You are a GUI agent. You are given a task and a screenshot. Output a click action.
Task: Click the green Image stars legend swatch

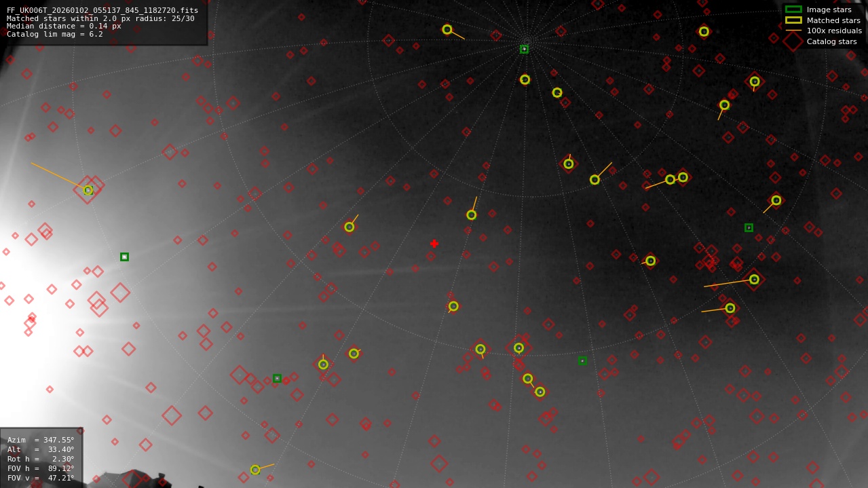click(793, 10)
